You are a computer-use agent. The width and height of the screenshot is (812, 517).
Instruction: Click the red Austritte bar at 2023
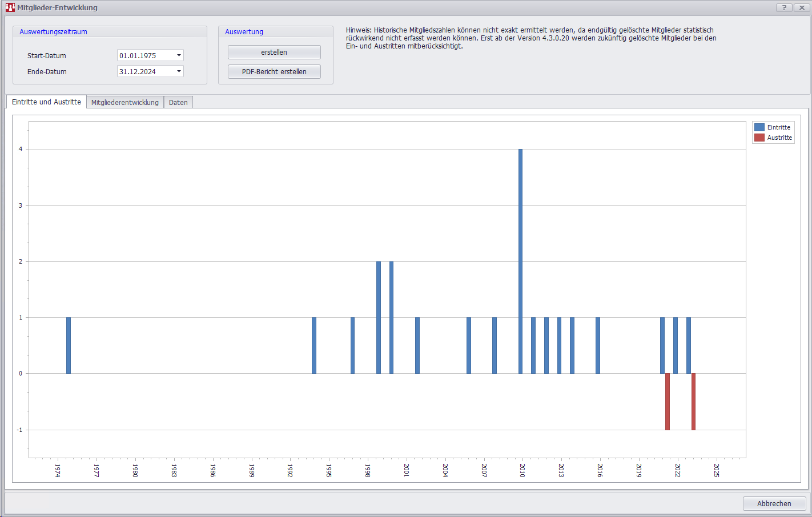(693, 401)
